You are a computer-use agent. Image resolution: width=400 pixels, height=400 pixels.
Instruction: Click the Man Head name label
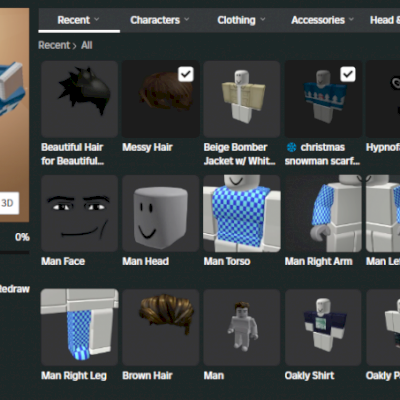pos(145,261)
